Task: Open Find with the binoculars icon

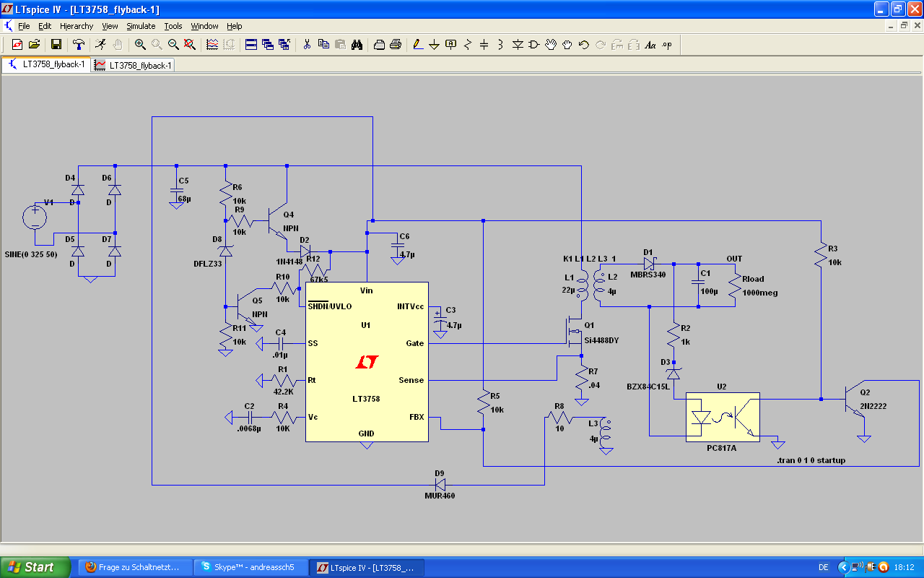Action: pyautogui.click(x=357, y=45)
